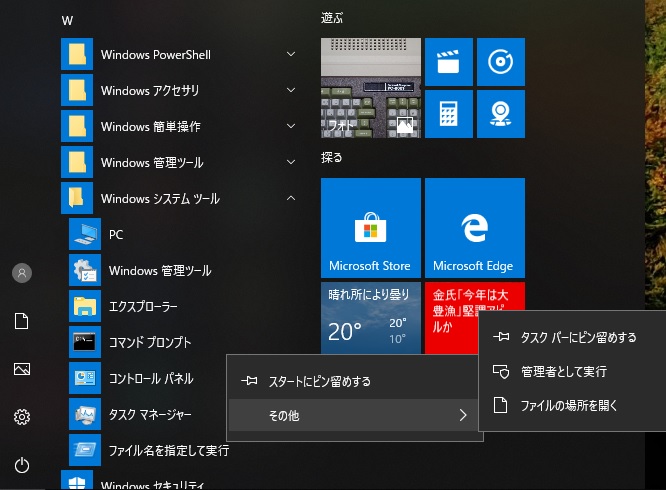666x490 pixels.
Task: Choose タスク バーにピン留めする
Action: [x=572, y=338]
